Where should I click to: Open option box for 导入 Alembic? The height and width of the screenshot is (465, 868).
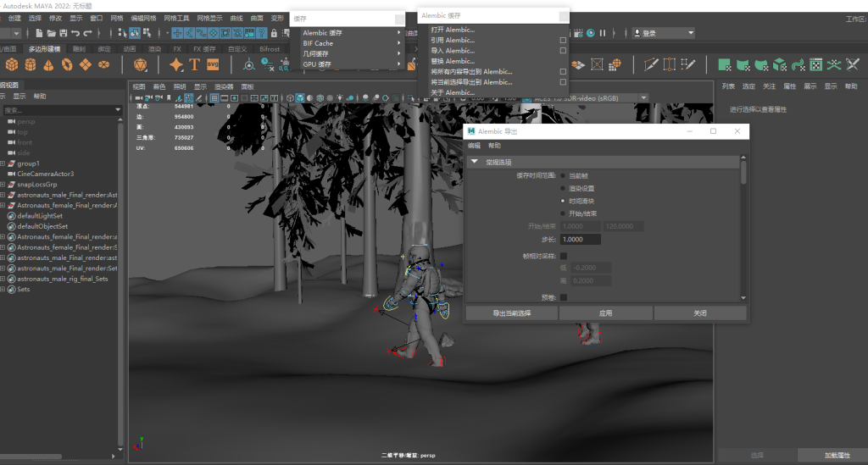pos(563,51)
